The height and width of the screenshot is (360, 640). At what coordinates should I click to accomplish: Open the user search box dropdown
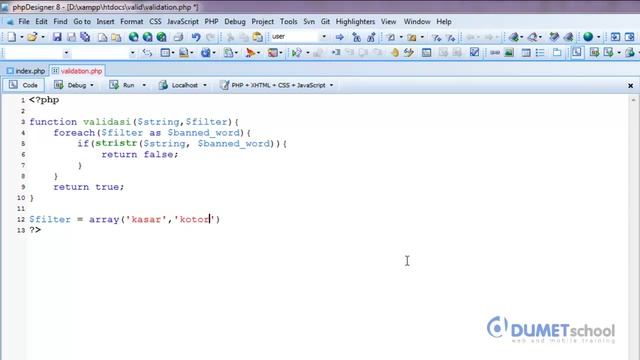(324, 37)
